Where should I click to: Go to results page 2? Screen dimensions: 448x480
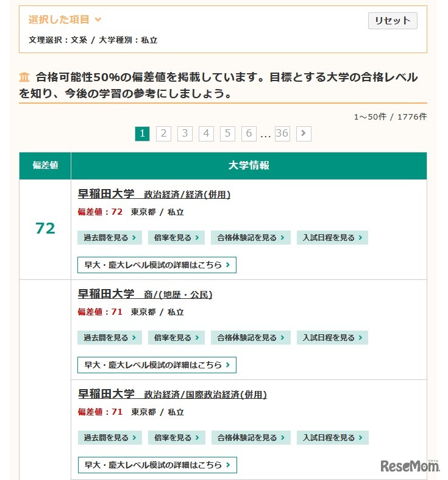(163, 134)
